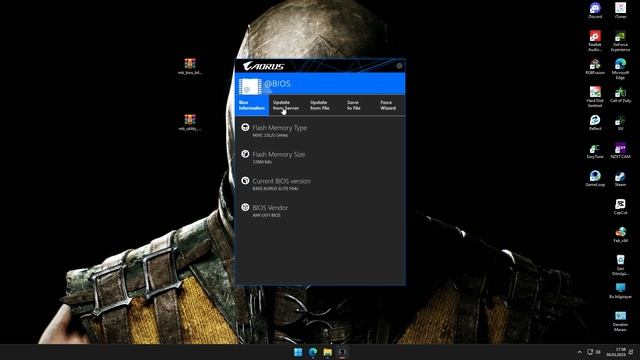
Task: Open the volume tray icon
Action: pyautogui.click(x=598, y=352)
